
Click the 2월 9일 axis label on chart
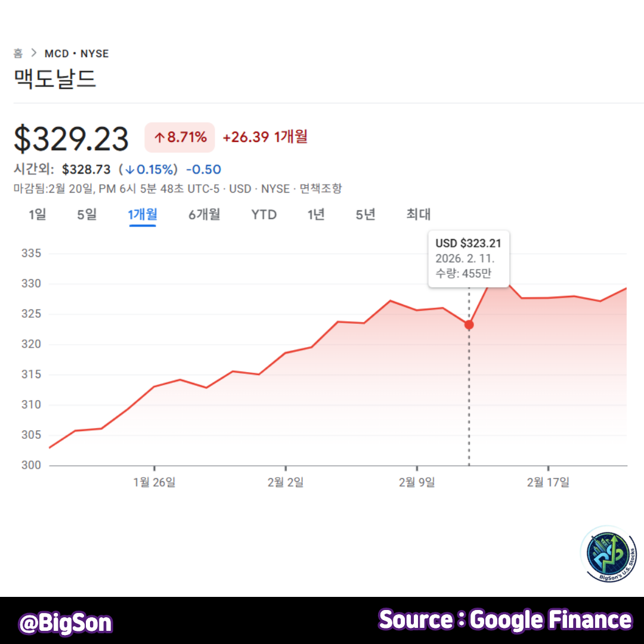(416, 482)
